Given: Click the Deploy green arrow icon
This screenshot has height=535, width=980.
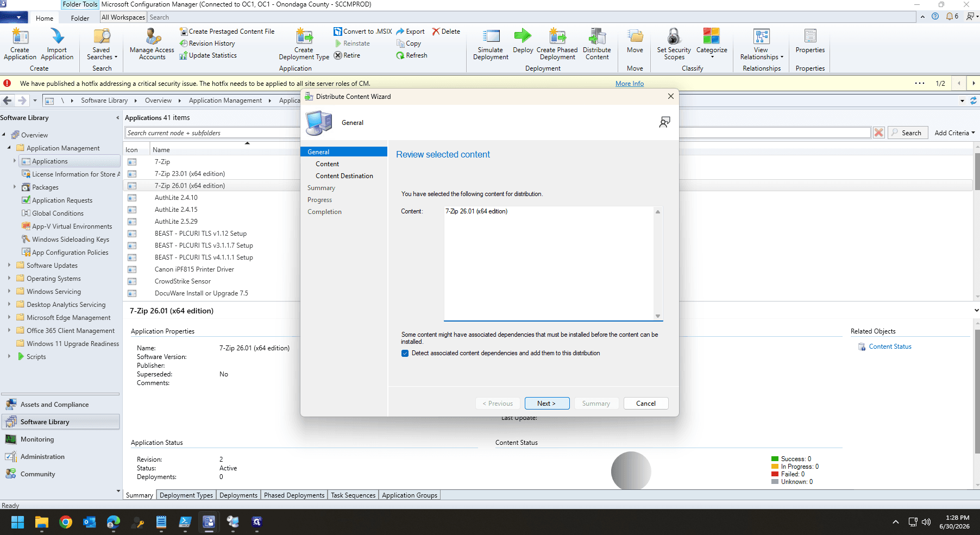Looking at the screenshot, I should pyautogui.click(x=523, y=41).
